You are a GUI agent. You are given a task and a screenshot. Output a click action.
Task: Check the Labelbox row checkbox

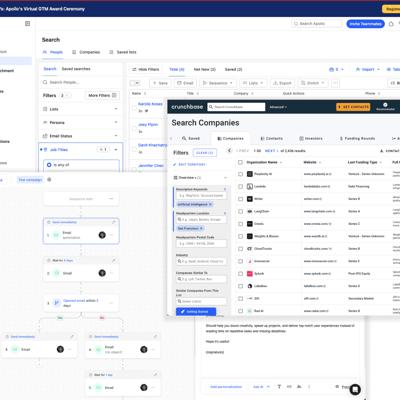[240, 286]
